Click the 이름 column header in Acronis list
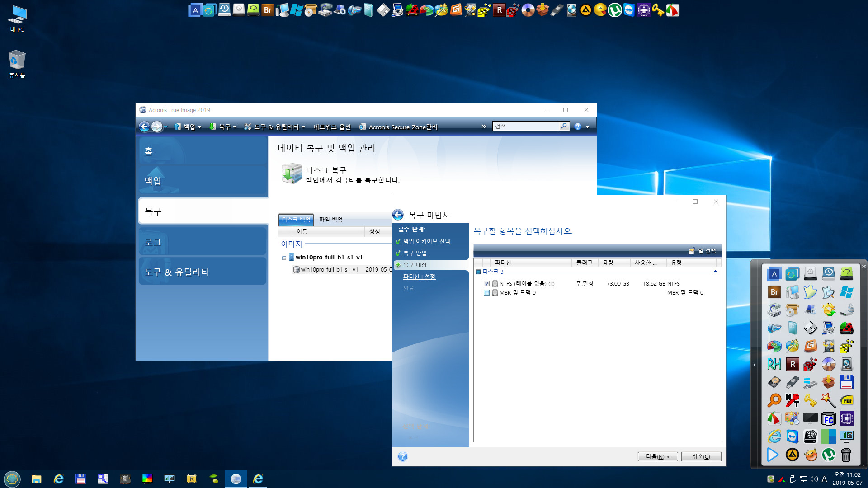 (329, 231)
